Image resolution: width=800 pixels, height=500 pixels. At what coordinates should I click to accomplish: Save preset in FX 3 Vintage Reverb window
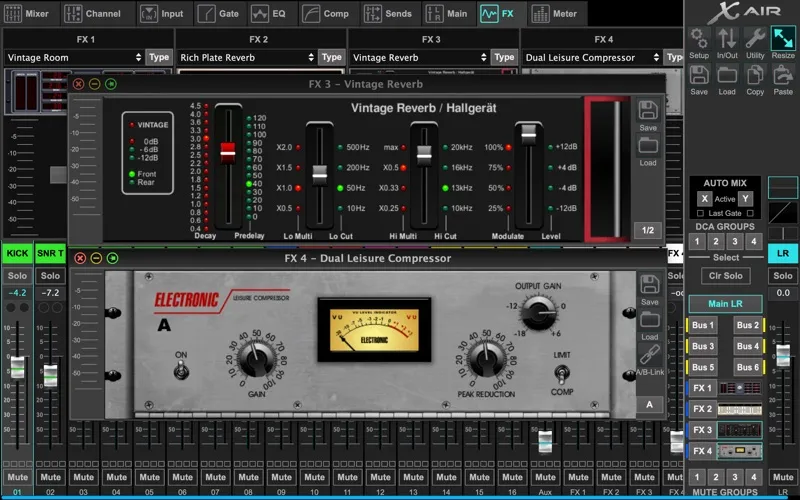[x=648, y=116]
